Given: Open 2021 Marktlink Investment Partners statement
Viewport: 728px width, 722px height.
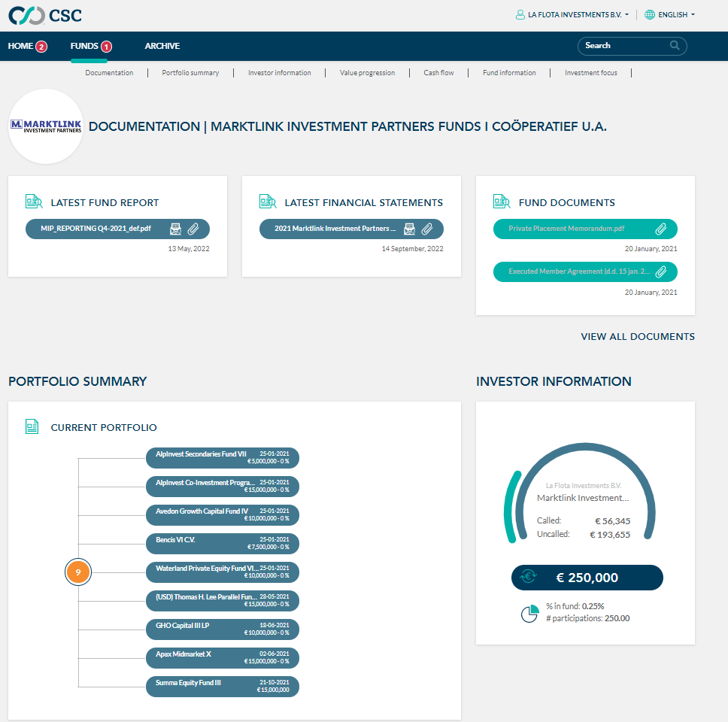Looking at the screenshot, I should [351, 229].
